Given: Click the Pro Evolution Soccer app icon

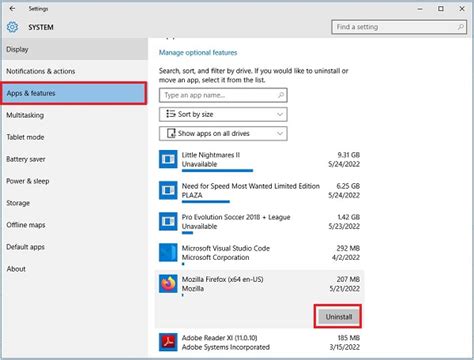Looking at the screenshot, I should tap(168, 221).
